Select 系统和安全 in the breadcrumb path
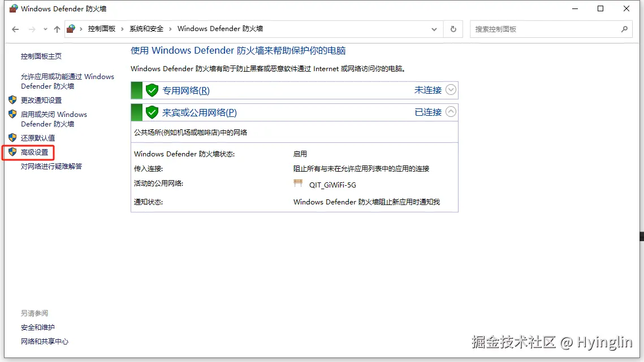This screenshot has width=644, height=362. pos(146,29)
